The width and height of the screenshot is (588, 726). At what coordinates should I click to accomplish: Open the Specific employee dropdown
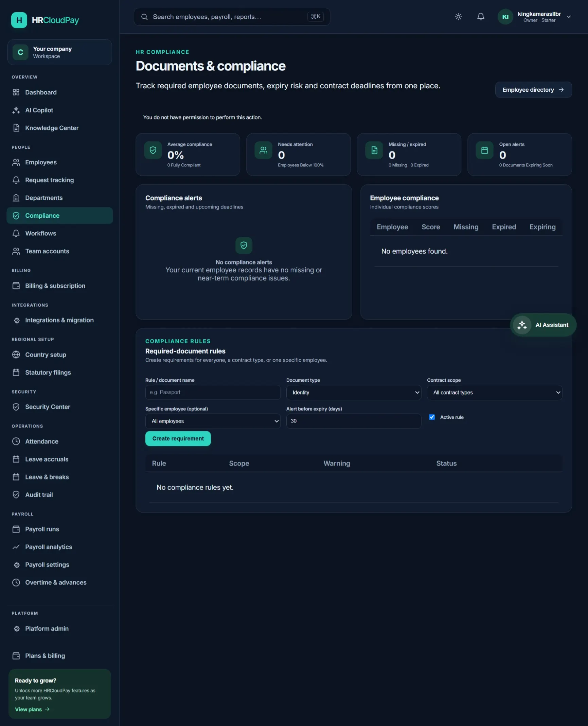(x=213, y=421)
